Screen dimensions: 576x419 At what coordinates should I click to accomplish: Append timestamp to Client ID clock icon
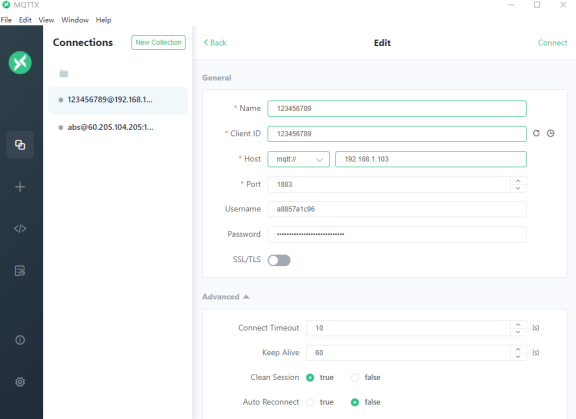pyautogui.click(x=550, y=133)
